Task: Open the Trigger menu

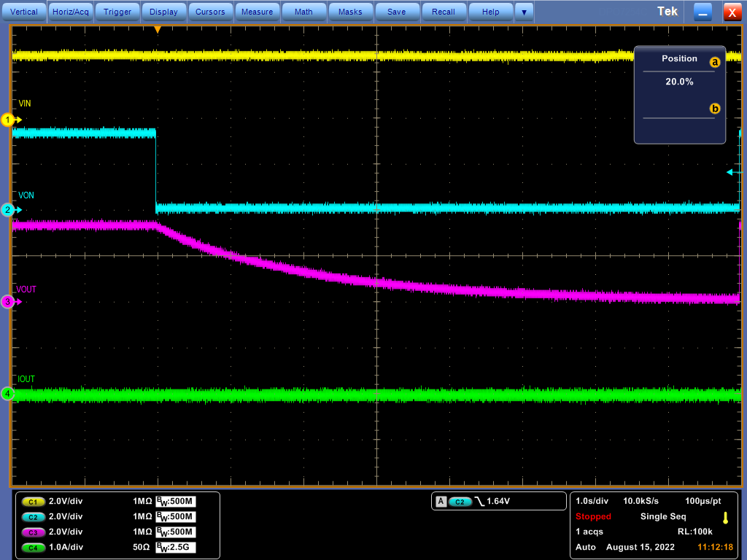Action: point(117,12)
